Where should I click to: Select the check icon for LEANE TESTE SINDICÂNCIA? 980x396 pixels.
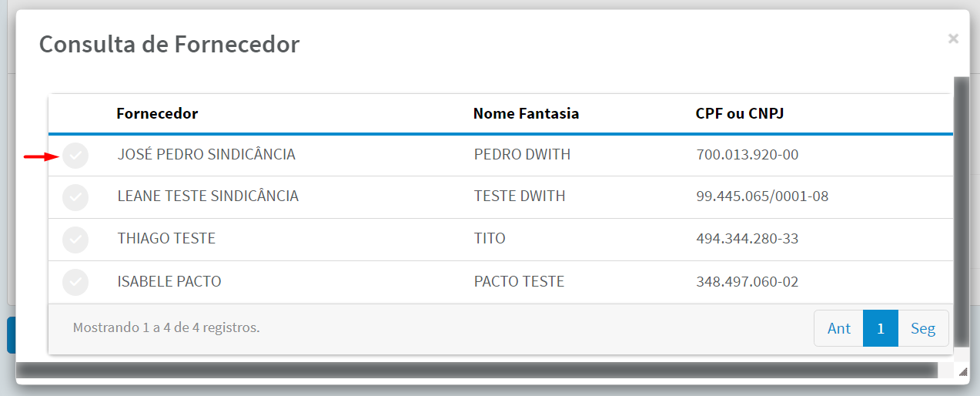[75, 197]
